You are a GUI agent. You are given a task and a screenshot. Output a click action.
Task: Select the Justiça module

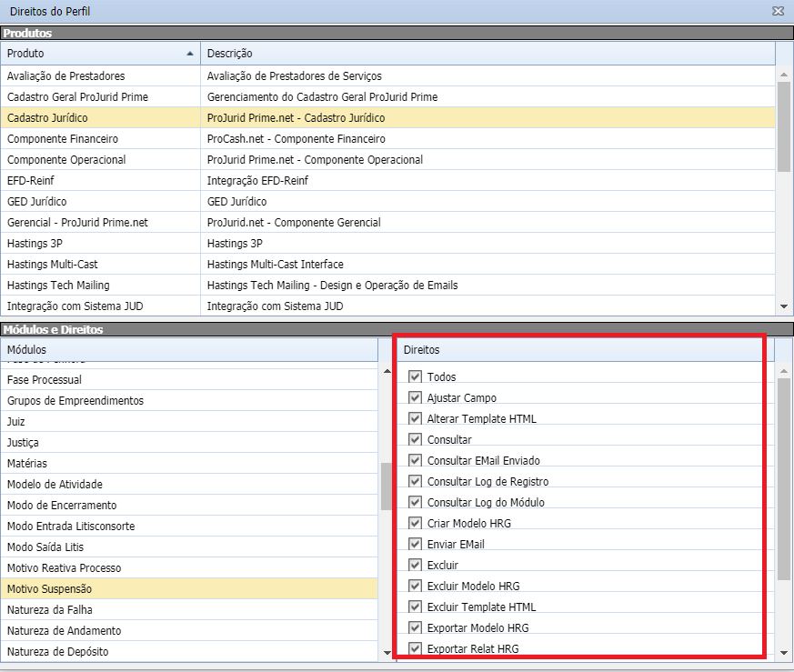189,443
